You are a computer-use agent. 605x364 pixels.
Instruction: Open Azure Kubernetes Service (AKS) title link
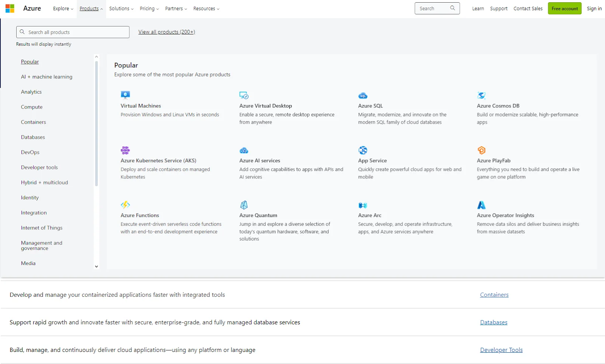pyautogui.click(x=158, y=161)
